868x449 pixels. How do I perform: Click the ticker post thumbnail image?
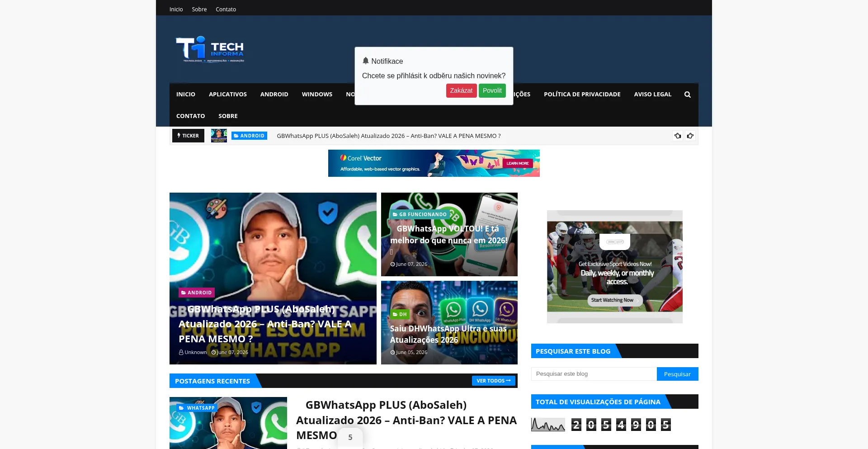(x=219, y=136)
